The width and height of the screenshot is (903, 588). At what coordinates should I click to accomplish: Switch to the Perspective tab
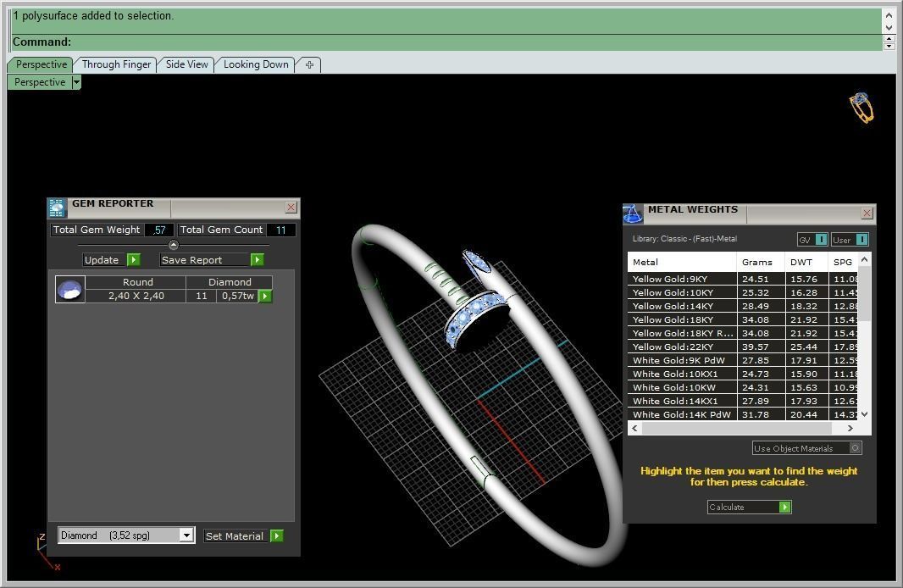(x=41, y=64)
